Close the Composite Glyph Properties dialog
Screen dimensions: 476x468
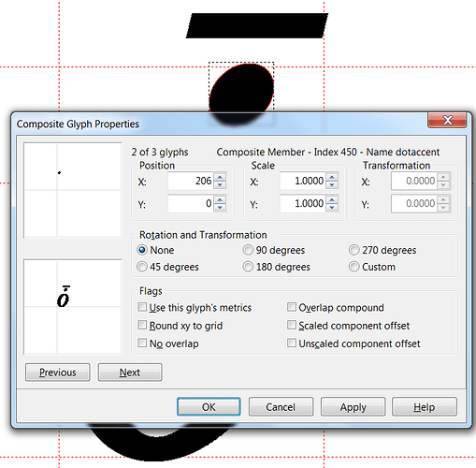447,120
